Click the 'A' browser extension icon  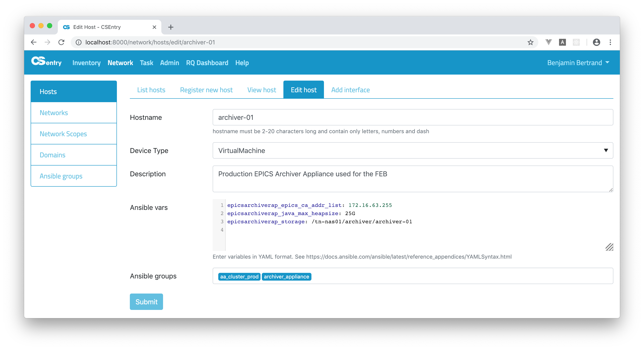[x=562, y=42]
